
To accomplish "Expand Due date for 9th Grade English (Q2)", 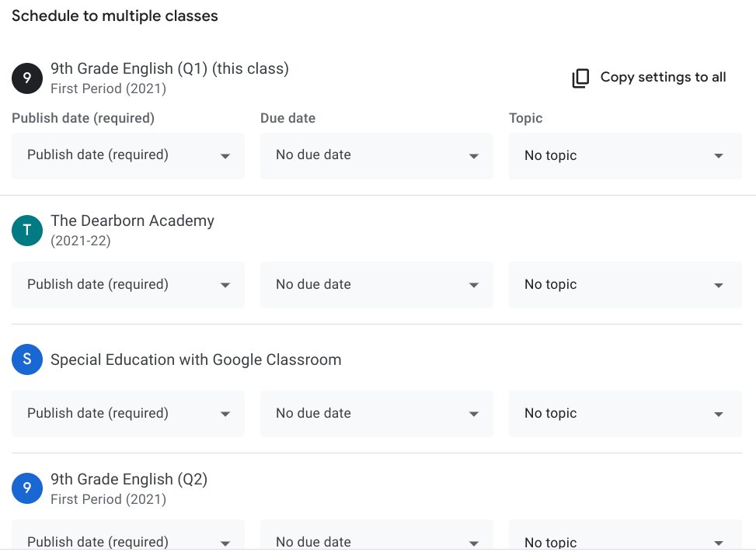I will (377, 540).
